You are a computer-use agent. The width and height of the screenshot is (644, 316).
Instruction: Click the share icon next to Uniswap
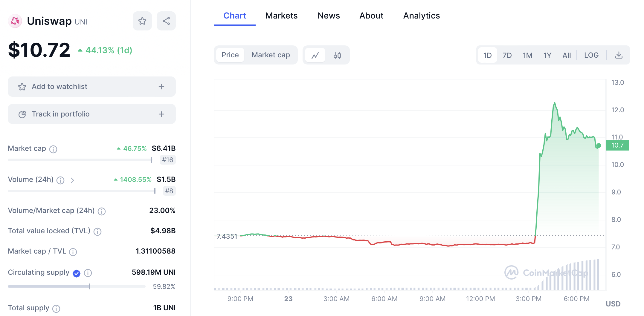click(x=166, y=21)
